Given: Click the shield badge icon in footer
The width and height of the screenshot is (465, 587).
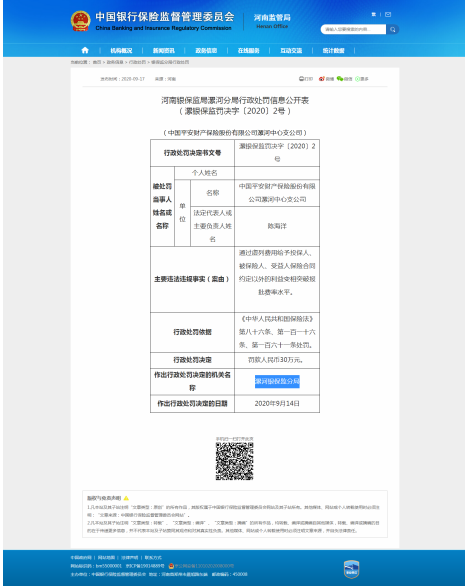Looking at the screenshot, I should click(351, 569).
